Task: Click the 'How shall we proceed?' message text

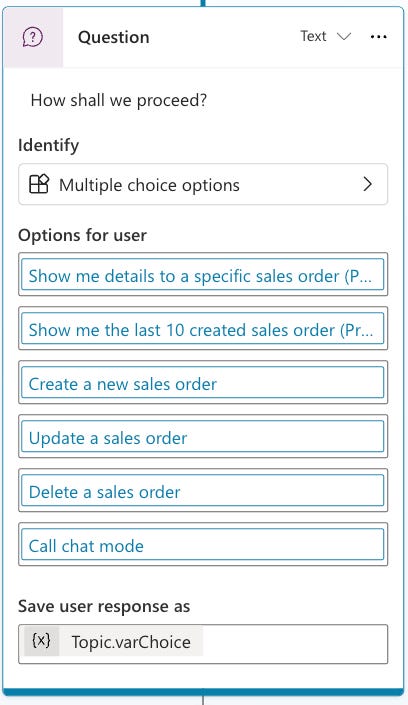Action: tap(119, 100)
